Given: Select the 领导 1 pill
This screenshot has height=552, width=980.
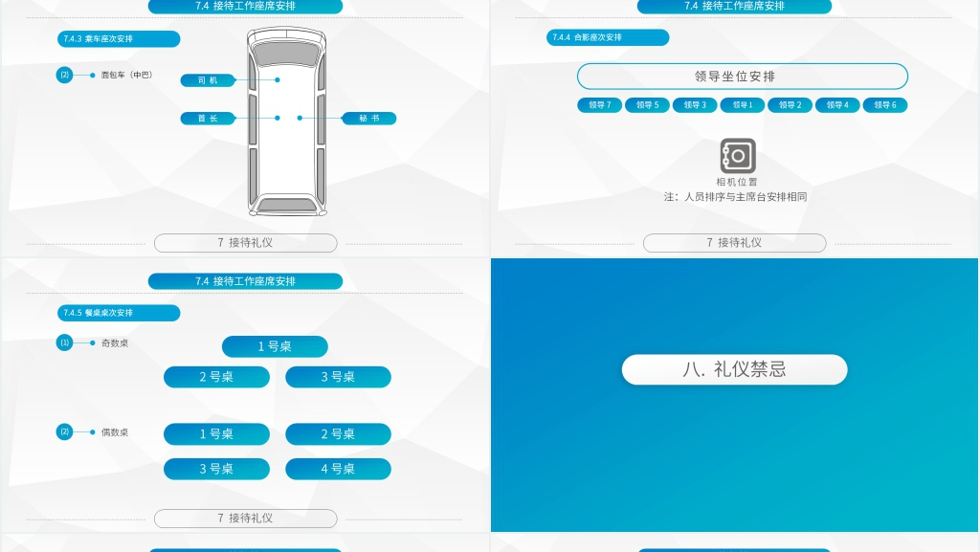Looking at the screenshot, I should [x=743, y=105].
